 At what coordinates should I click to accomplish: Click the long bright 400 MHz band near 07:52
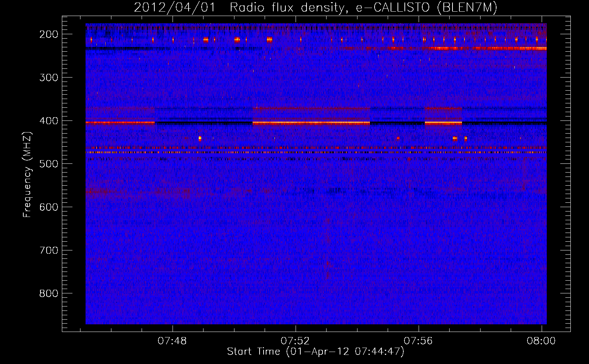[x=311, y=123]
